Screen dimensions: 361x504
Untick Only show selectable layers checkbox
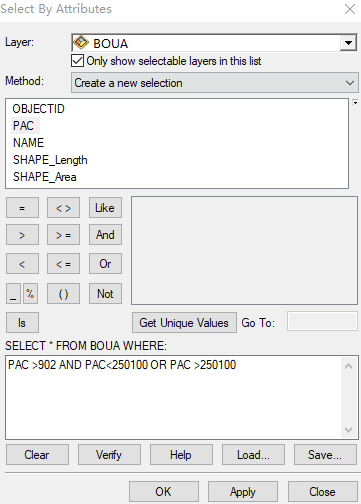pos(77,61)
